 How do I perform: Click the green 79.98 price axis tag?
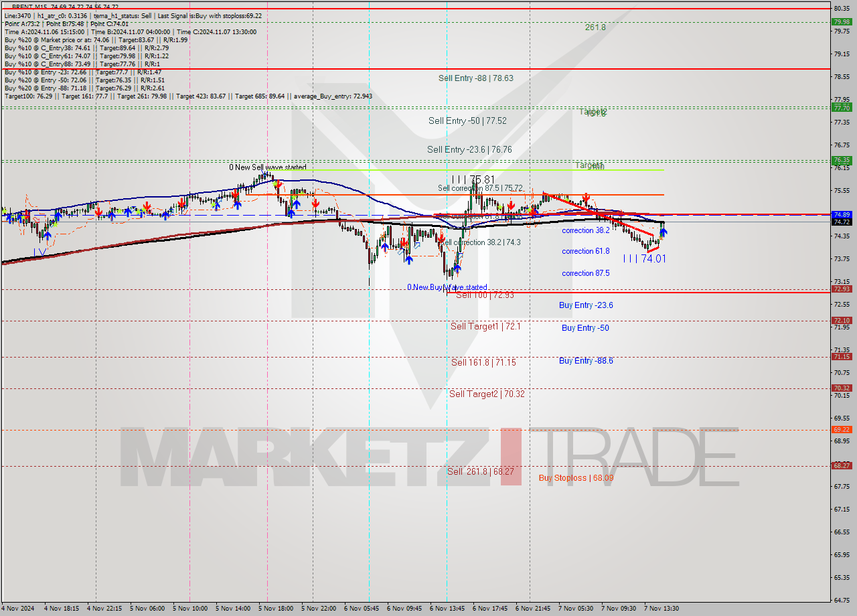point(842,22)
